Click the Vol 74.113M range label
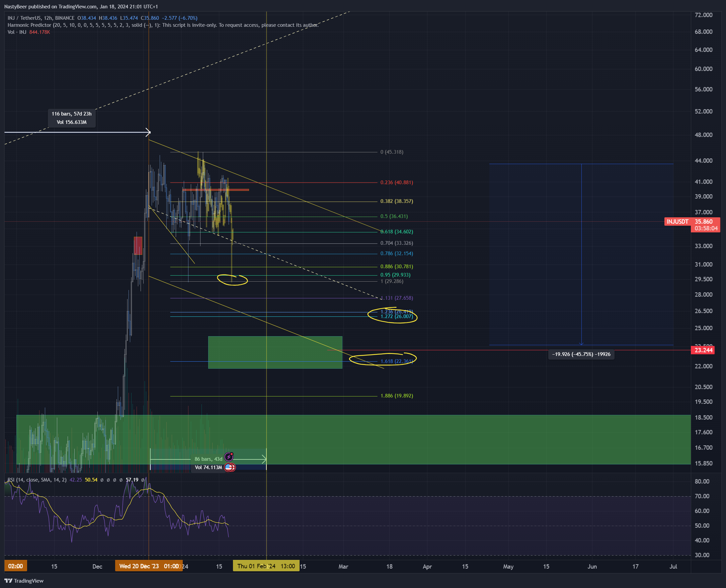This screenshot has width=726, height=588. coord(208,467)
